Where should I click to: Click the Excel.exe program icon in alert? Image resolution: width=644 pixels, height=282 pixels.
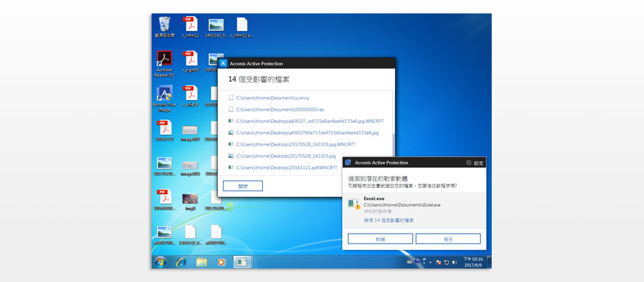(353, 204)
